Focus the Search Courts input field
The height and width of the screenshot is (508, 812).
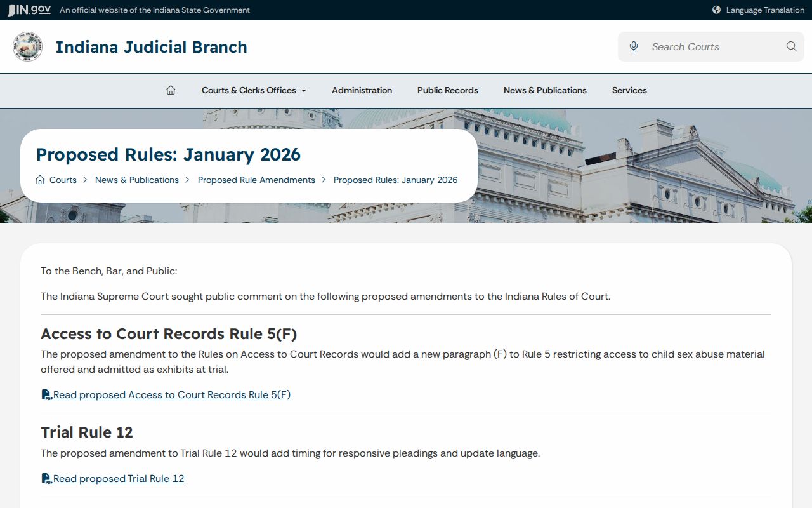(710, 46)
